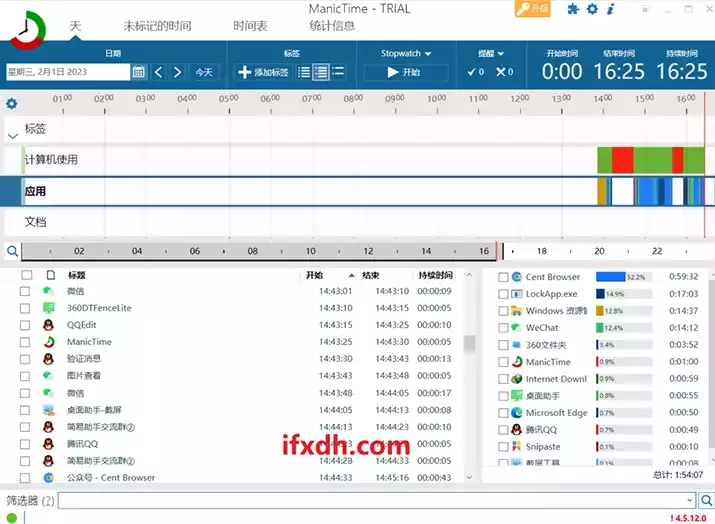Check the Snipaste summary checkbox
This screenshot has width=715, height=524.
tap(503, 447)
